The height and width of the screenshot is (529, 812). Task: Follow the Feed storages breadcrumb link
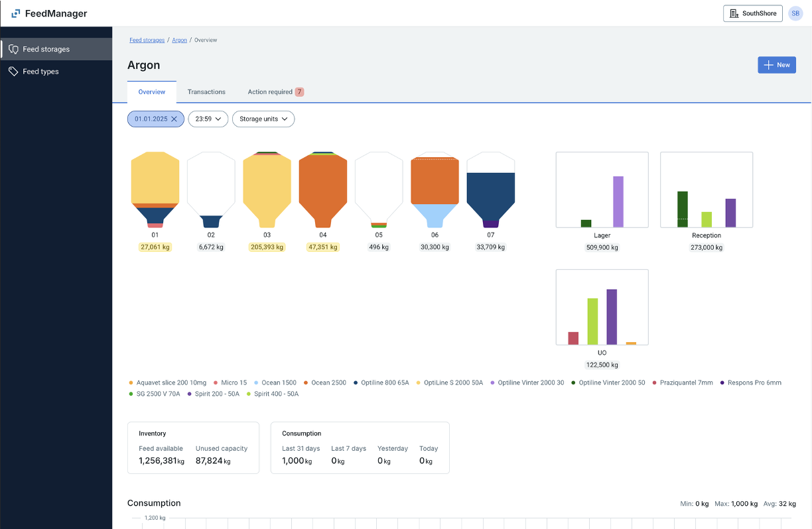tap(147, 40)
